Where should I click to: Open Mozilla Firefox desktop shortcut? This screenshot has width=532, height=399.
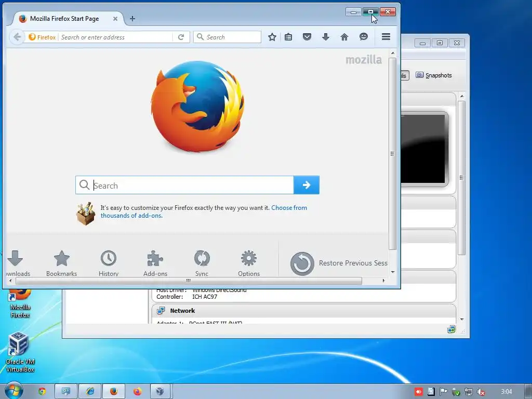coord(20,303)
